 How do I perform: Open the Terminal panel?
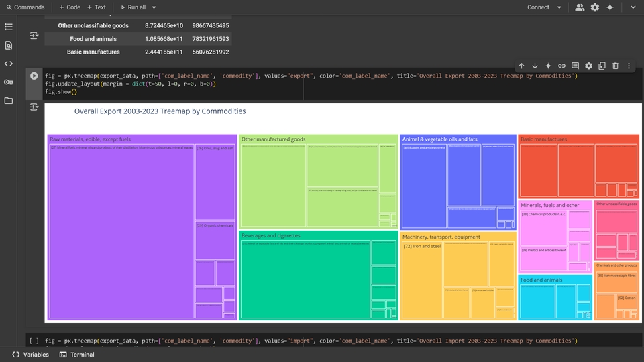coord(76,355)
